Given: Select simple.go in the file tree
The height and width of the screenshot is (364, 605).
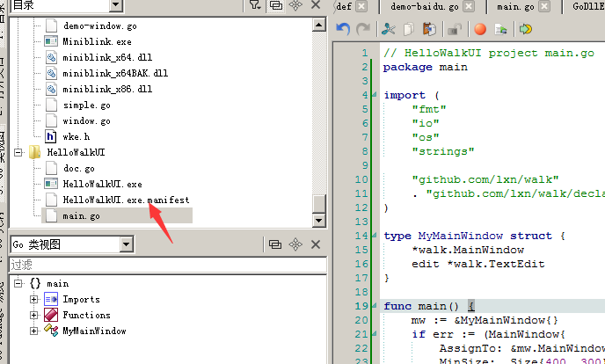Looking at the screenshot, I should click(x=87, y=105).
